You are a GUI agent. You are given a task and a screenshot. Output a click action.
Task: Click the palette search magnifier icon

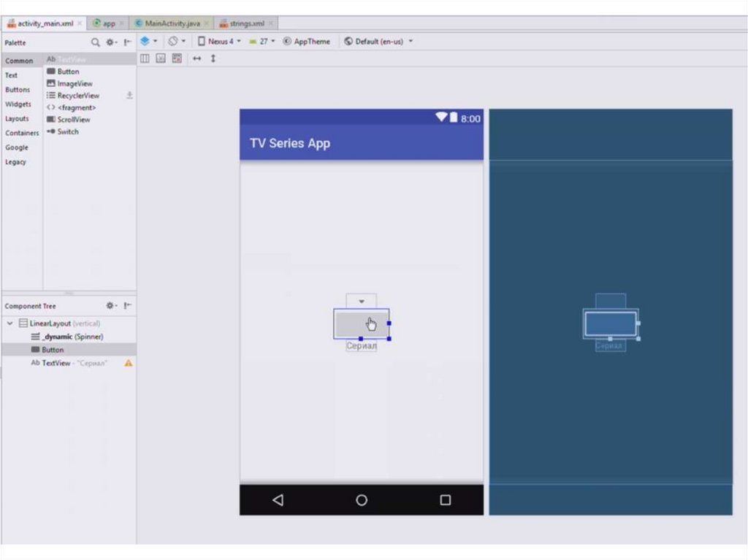(x=95, y=42)
